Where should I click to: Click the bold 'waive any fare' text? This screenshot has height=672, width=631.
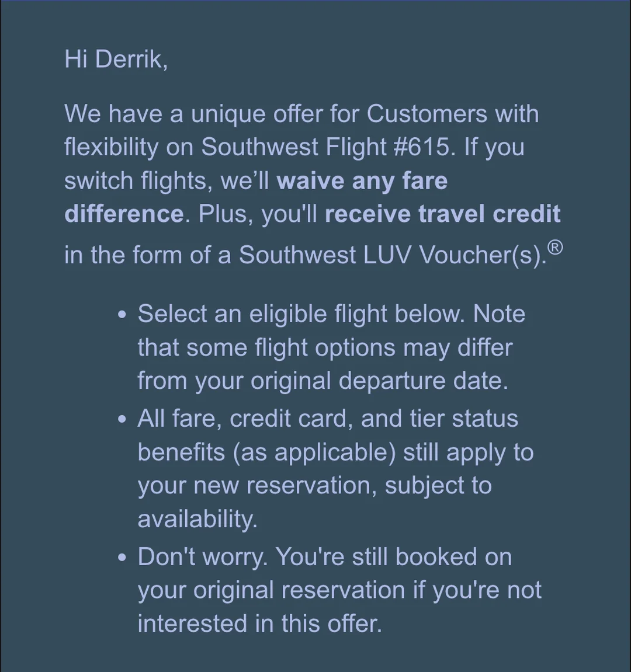point(362,181)
